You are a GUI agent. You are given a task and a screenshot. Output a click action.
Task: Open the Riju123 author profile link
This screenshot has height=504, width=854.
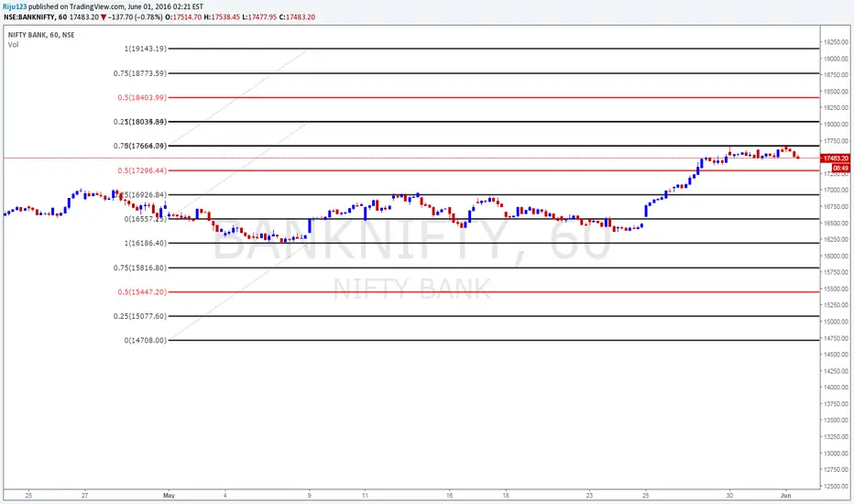15,6
